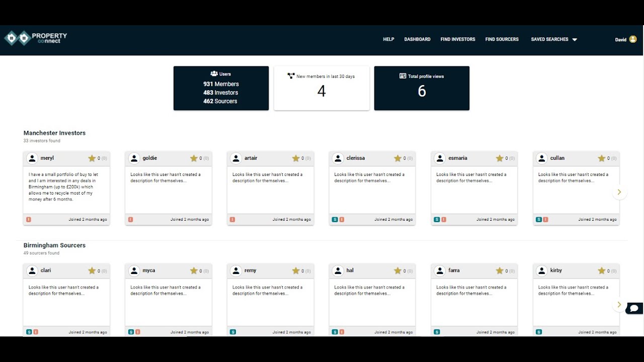Star goldie's investor card
The width and height of the screenshot is (644, 362).
194,158
